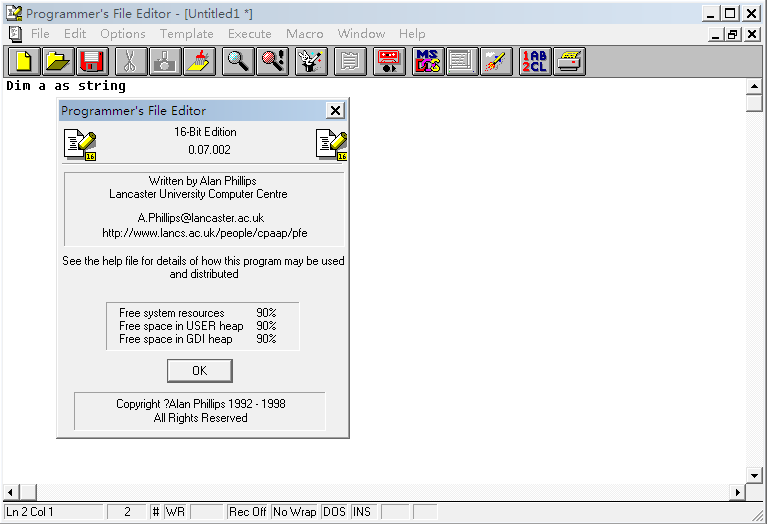Viewport: 767px width, 524px height.
Task: Click the horizontal scrollbar right arrow
Action: 738,492
